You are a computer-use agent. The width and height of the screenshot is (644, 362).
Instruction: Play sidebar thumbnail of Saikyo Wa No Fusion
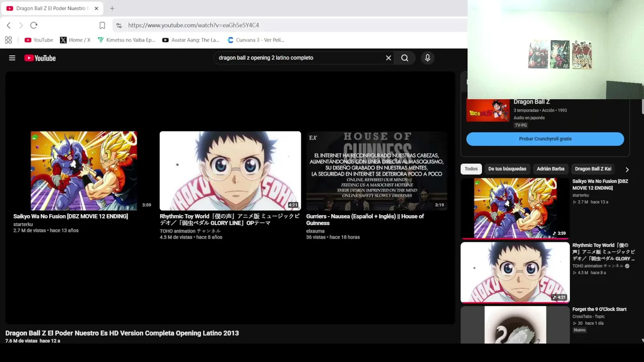pyautogui.click(x=515, y=208)
